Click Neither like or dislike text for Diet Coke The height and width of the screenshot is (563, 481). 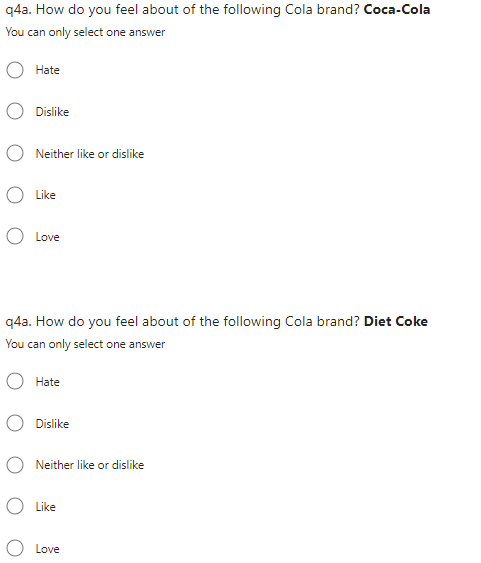tap(90, 465)
